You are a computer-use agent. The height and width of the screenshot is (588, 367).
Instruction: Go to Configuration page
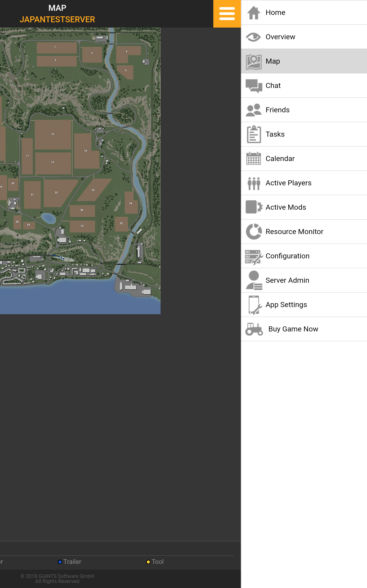click(287, 256)
